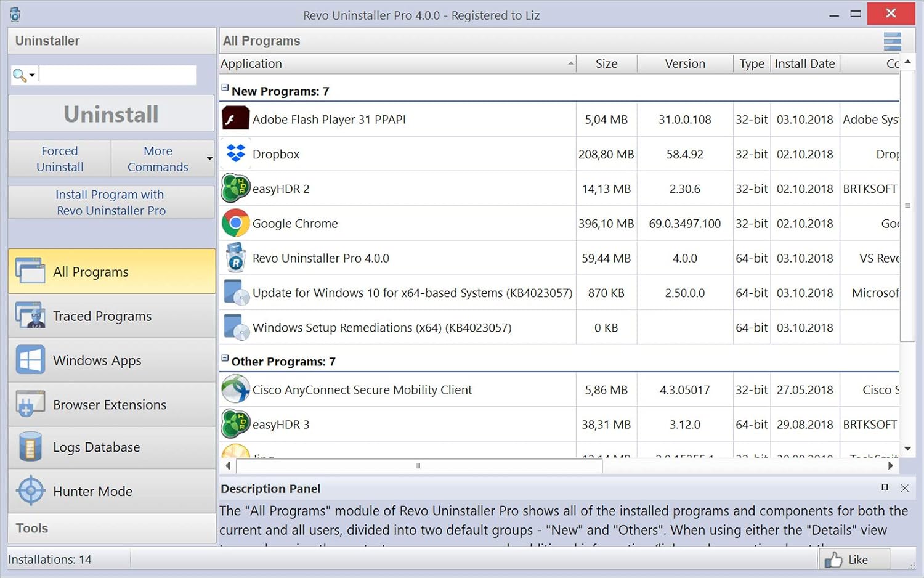Close the Description Panel
Screen dimensions: 924x578
[x=904, y=488]
